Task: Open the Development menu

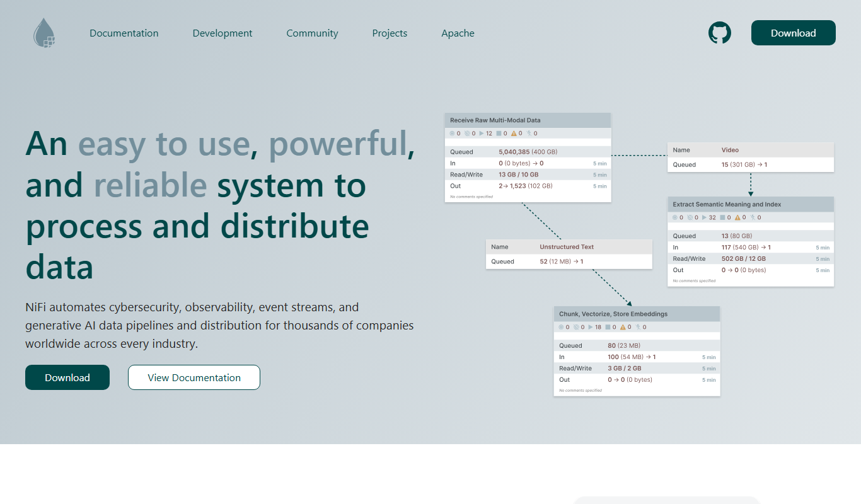Action: pyautogui.click(x=222, y=33)
